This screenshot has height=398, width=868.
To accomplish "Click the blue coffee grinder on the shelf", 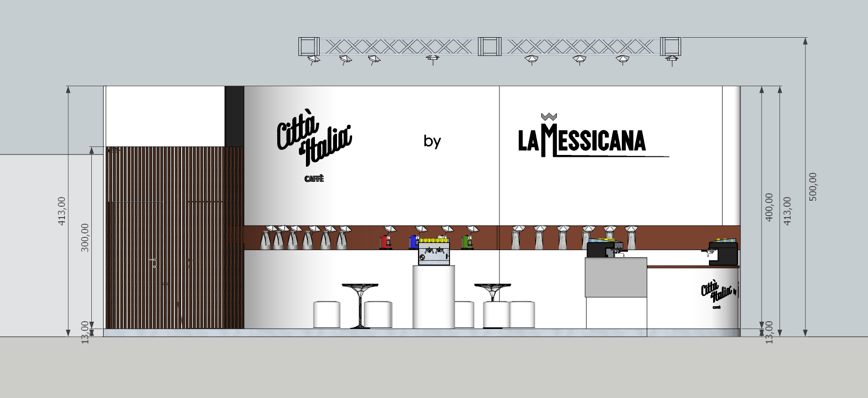I will pos(414,241).
